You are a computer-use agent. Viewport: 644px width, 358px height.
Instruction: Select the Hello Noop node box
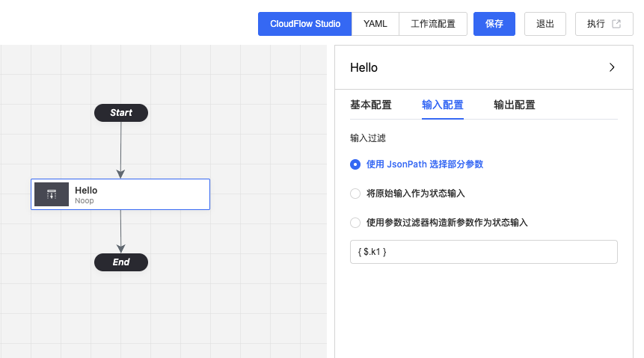(x=120, y=194)
